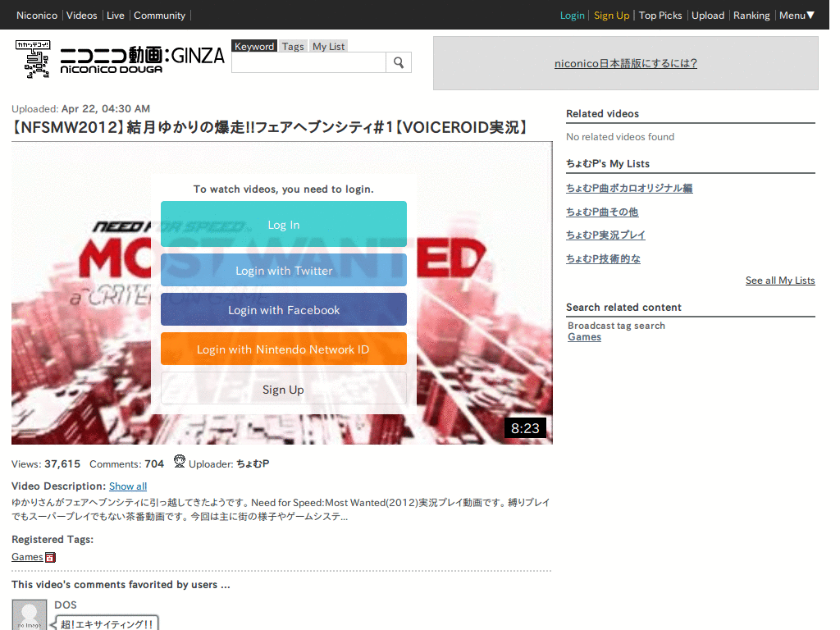
Task: Click the Niconico Douga GINZA logo
Action: 143,60
